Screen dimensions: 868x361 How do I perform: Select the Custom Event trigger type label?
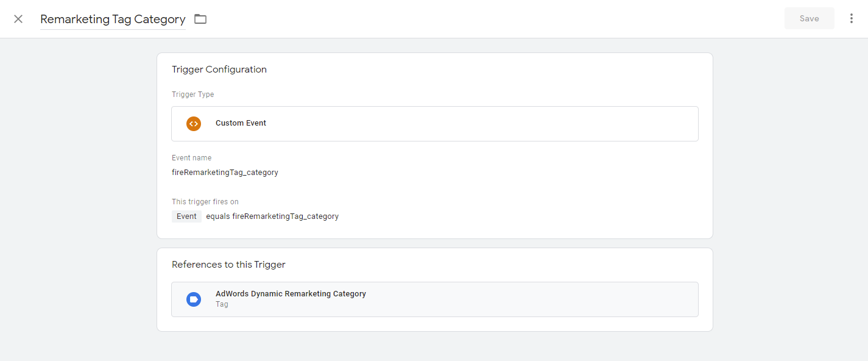coord(241,123)
